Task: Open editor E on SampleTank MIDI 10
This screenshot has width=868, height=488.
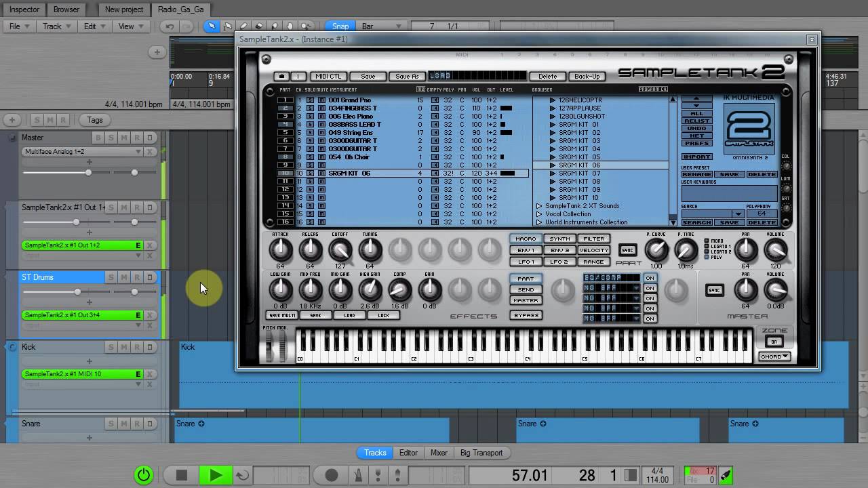Action: click(x=138, y=374)
